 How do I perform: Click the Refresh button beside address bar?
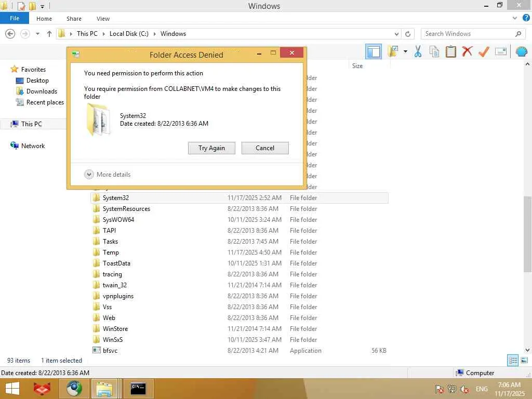[x=408, y=34]
